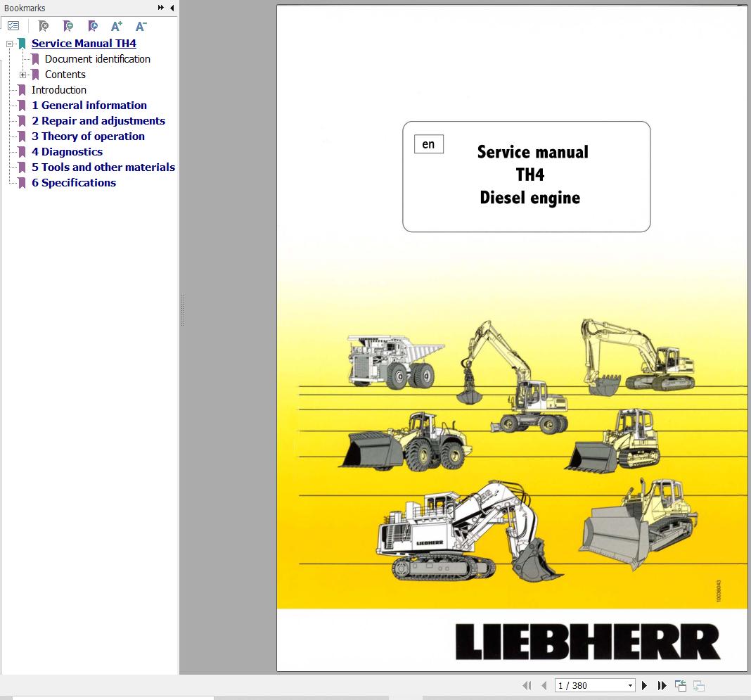Click the panel splitter handle beside the bookmarks pane
751x700 pixels.
pyautogui.click(x=183, y=310)
